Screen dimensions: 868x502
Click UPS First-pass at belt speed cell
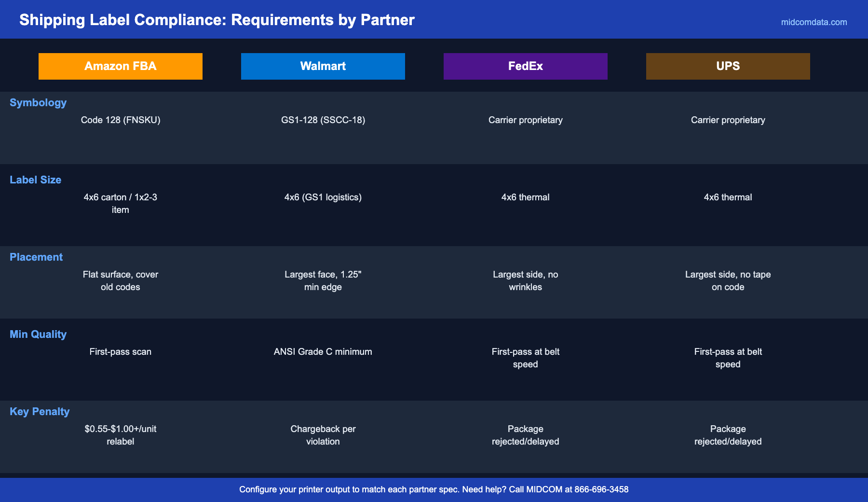pos(728,358)
